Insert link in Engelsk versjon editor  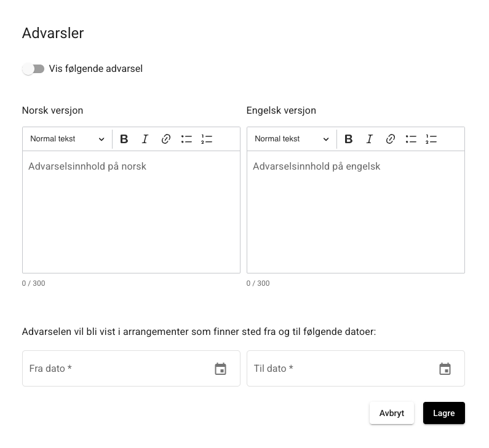(x=391, y=139)
